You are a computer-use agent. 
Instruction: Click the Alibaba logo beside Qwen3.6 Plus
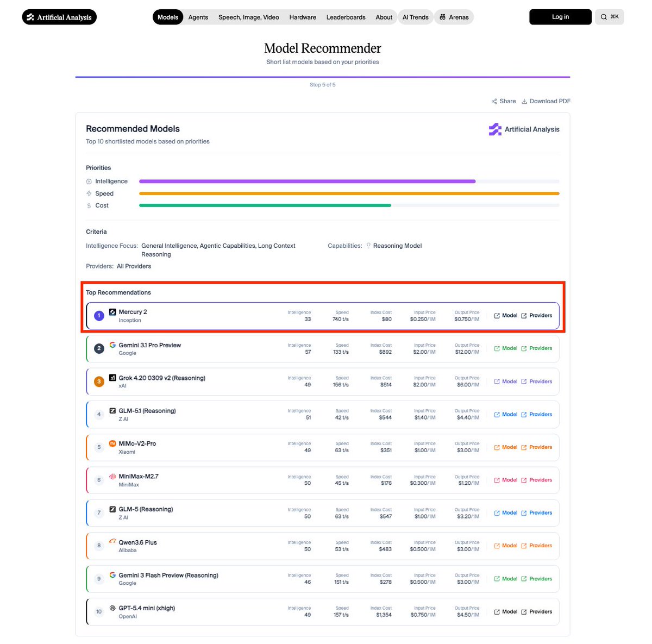point(112,542)
